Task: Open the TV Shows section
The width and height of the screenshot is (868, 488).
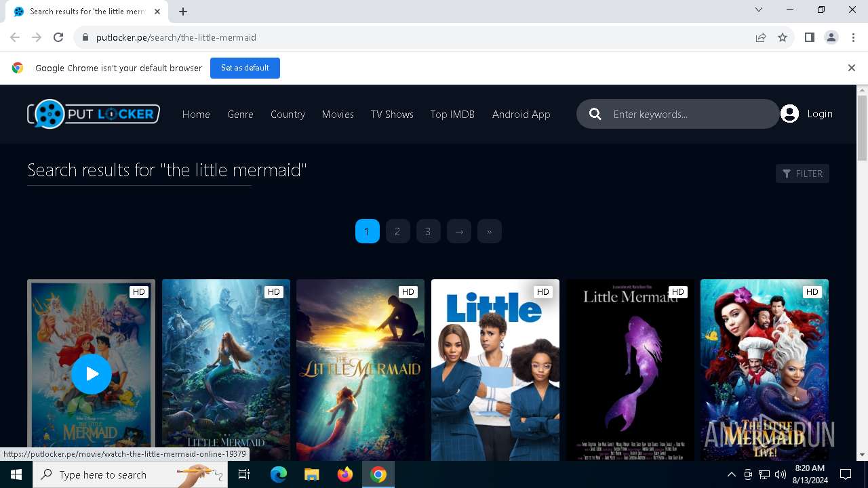Action: coord(392,114)
